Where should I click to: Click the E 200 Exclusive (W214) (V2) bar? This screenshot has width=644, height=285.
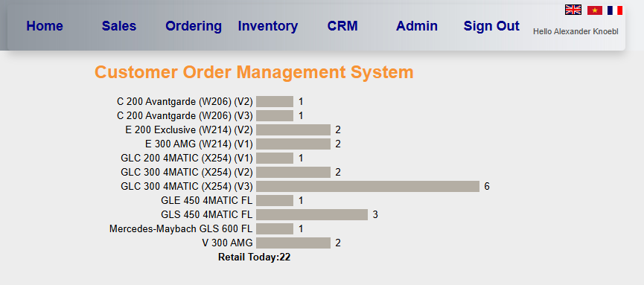tap(293, 129)
